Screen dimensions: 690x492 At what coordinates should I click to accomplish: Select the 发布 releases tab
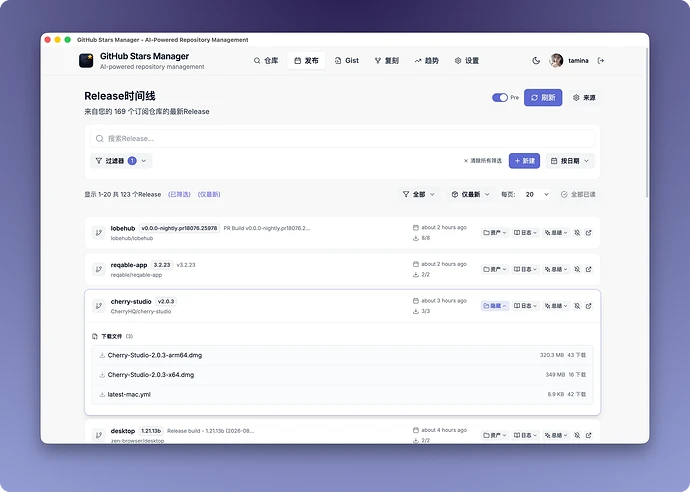pos(306,60)
